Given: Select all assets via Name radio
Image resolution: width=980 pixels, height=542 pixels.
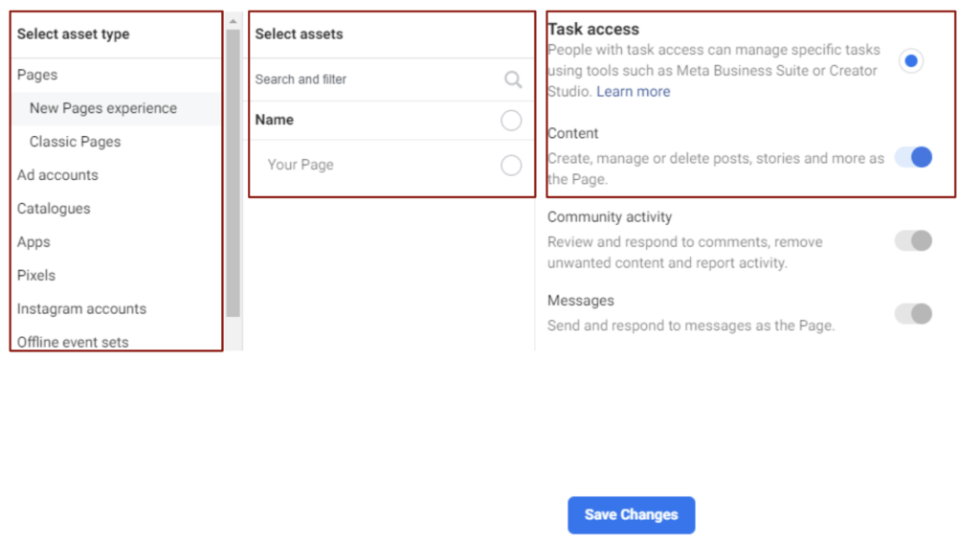Looking at the screenshot, I should point(511,120).
